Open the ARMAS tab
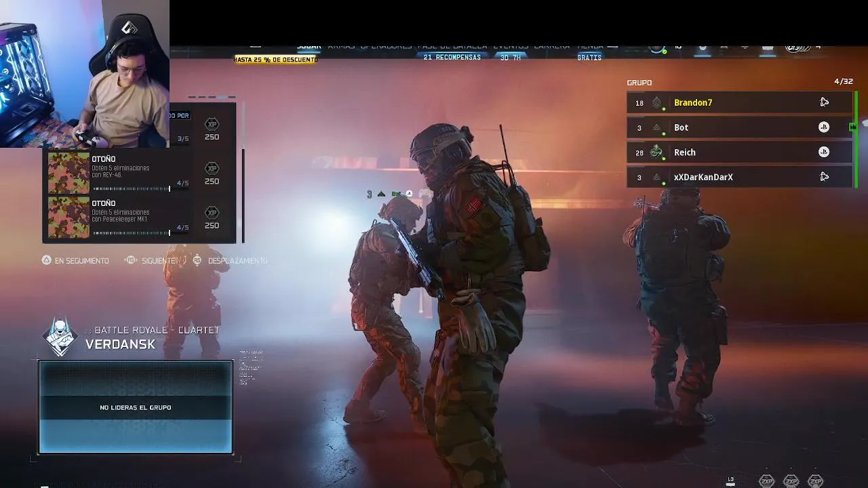Viewport: 868px width, 488px height. coord(341,47)
